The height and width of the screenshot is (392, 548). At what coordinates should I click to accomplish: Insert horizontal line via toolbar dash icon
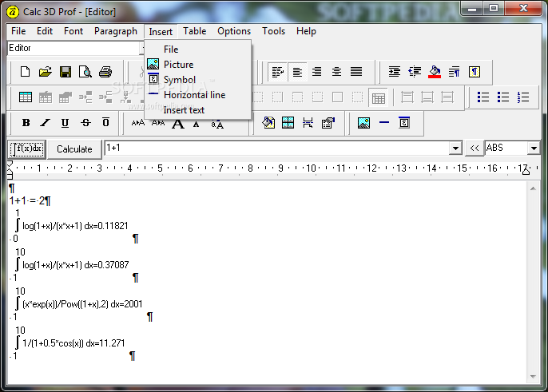[x=384, y=123]
